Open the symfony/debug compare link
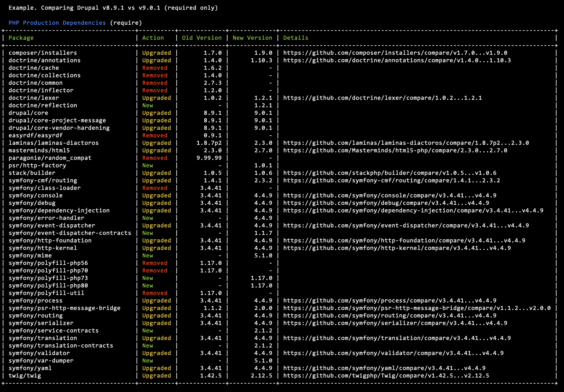This screenshot has height=392, width=564. [x=386, y=203]
